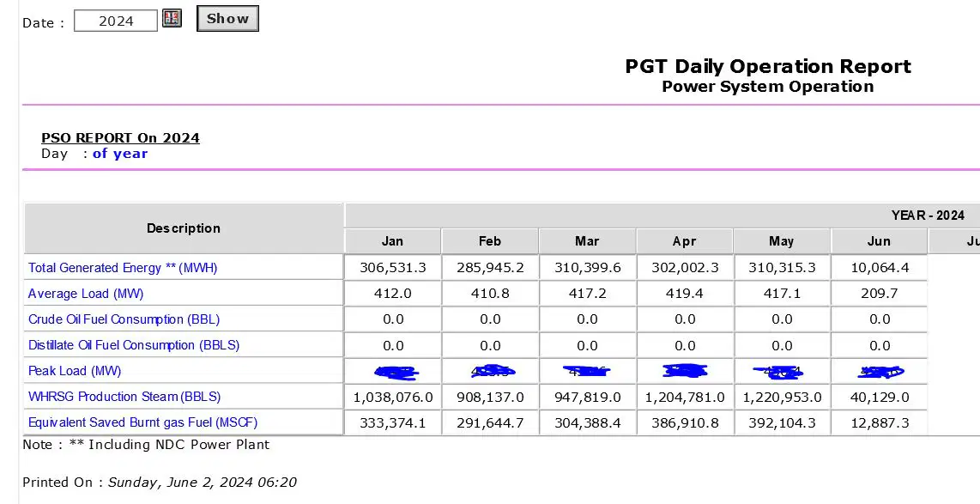Open the Average Load (MW) link
Image resolution: width=980 pixels, height=504 pixels.
coord(86,294)
